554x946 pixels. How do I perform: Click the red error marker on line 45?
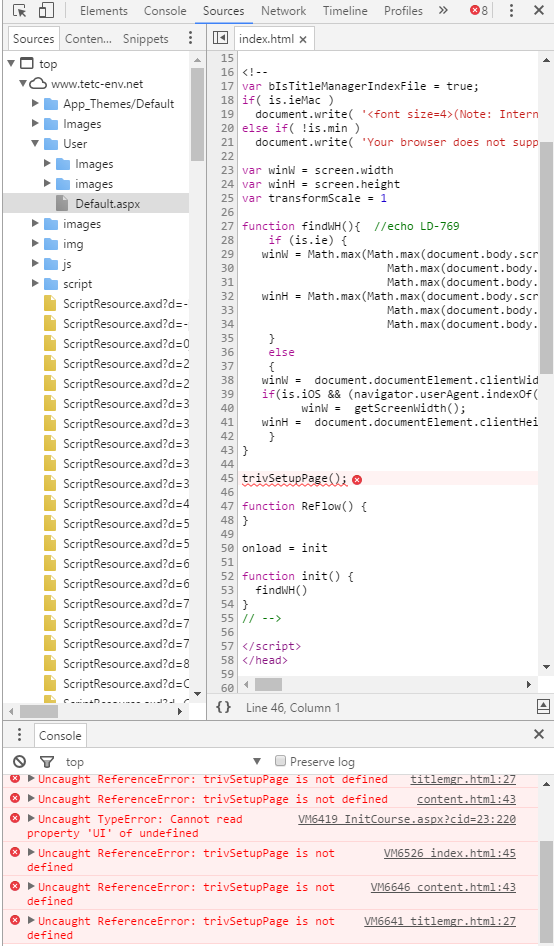coord(357,479)
